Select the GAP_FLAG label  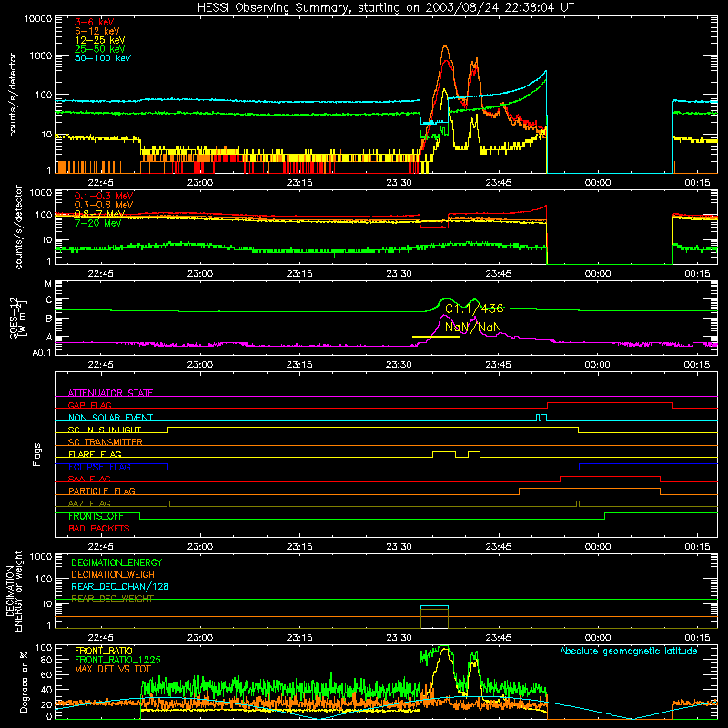coord(89,405)
